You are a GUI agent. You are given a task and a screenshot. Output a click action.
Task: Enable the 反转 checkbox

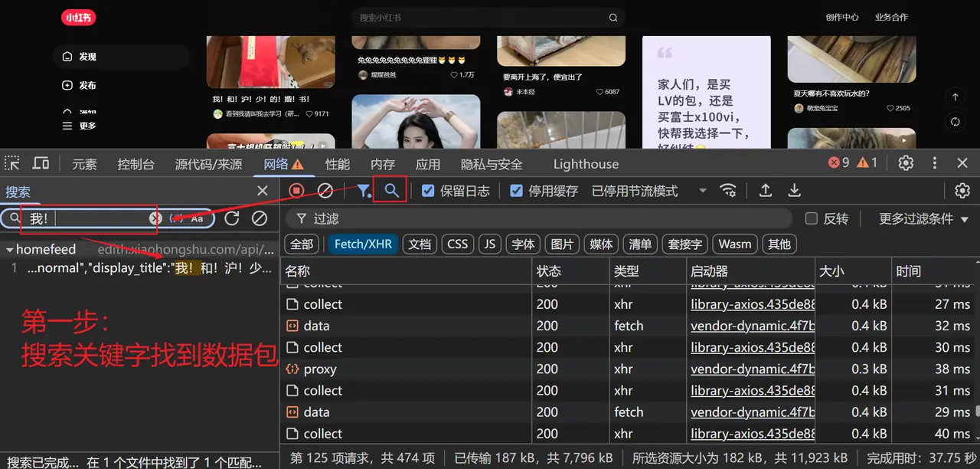[812, 219]
